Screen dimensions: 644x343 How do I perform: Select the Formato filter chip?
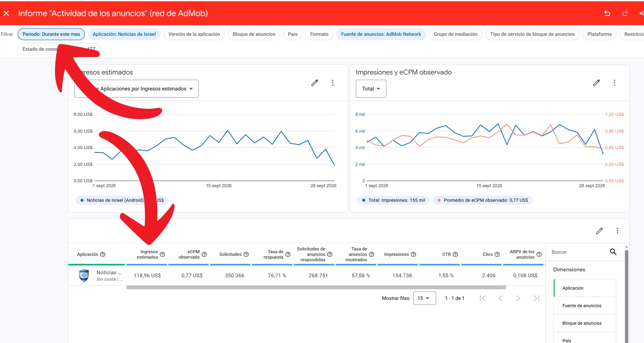point(319,34)
